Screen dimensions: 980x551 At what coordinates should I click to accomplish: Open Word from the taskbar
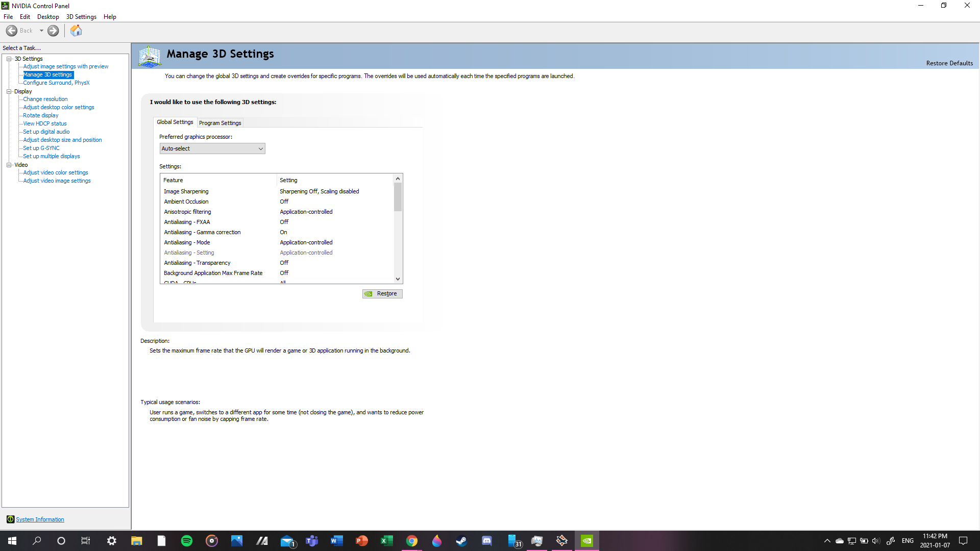(x=336, y=541)
